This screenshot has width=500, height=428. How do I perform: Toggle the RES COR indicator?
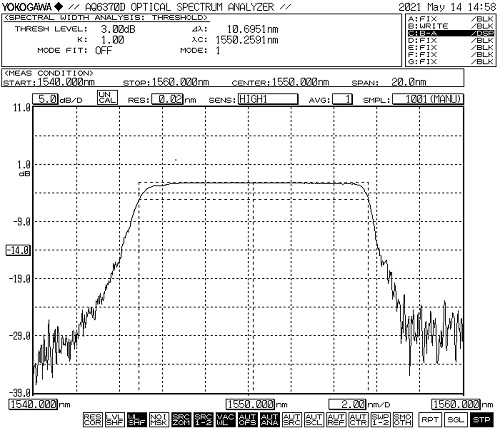tap(92, 419)
